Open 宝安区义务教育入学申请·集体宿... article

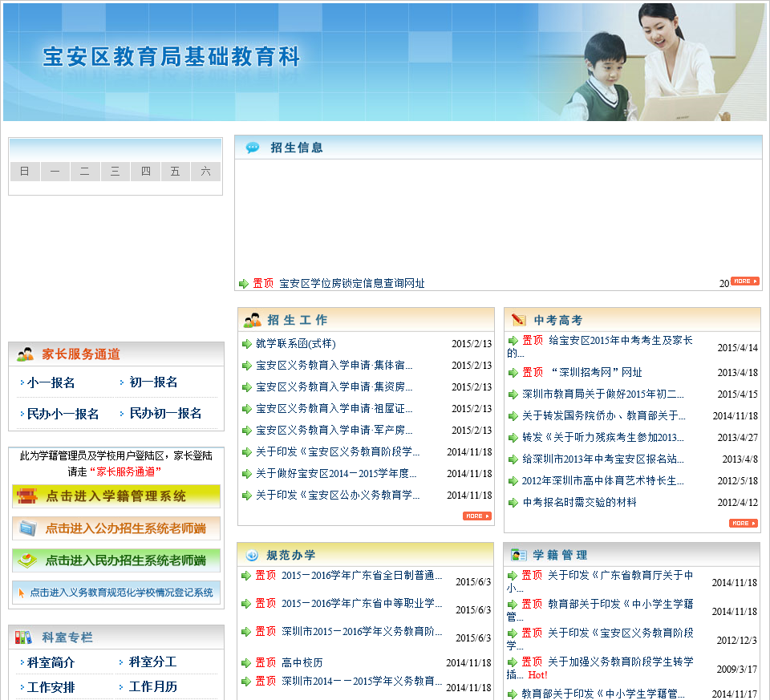tap(334, 365)
